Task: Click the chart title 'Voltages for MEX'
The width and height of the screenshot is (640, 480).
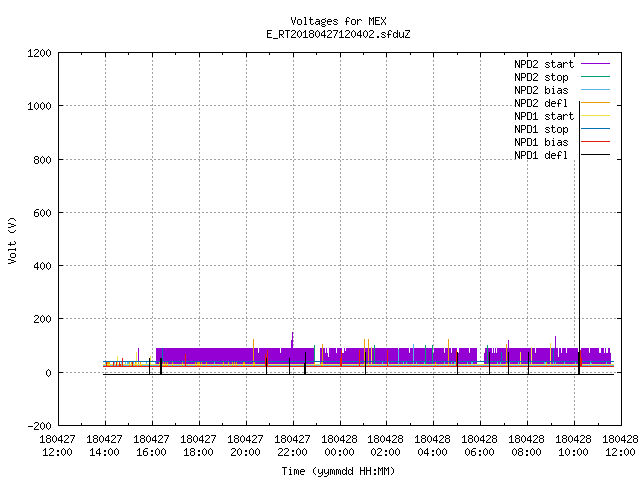Action: coord(338,21)
